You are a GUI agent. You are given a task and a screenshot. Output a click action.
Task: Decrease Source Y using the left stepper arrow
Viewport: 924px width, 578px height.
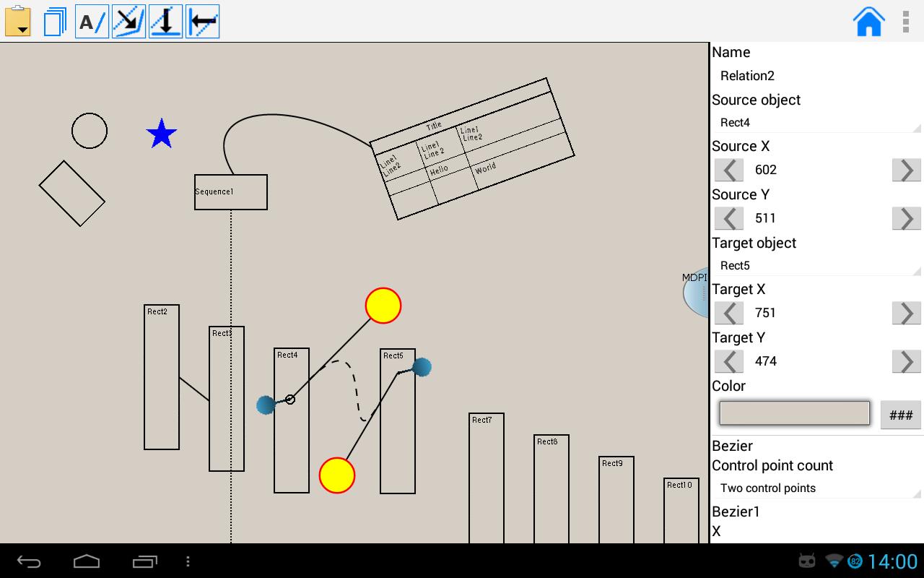(728, 218)
